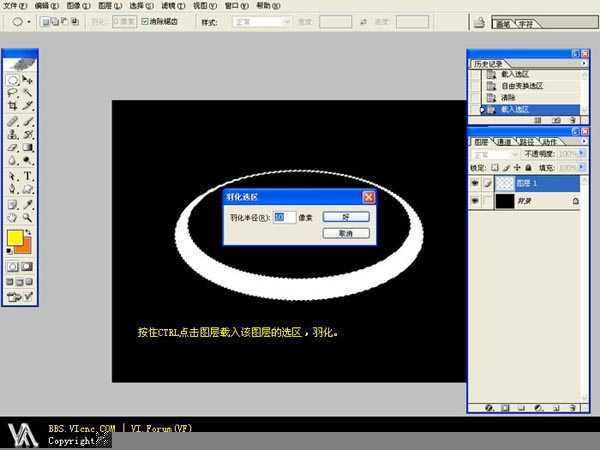The height and width of the screenshot is (450, 600).
Task: Select the Lasso tool
Action: 13,93
